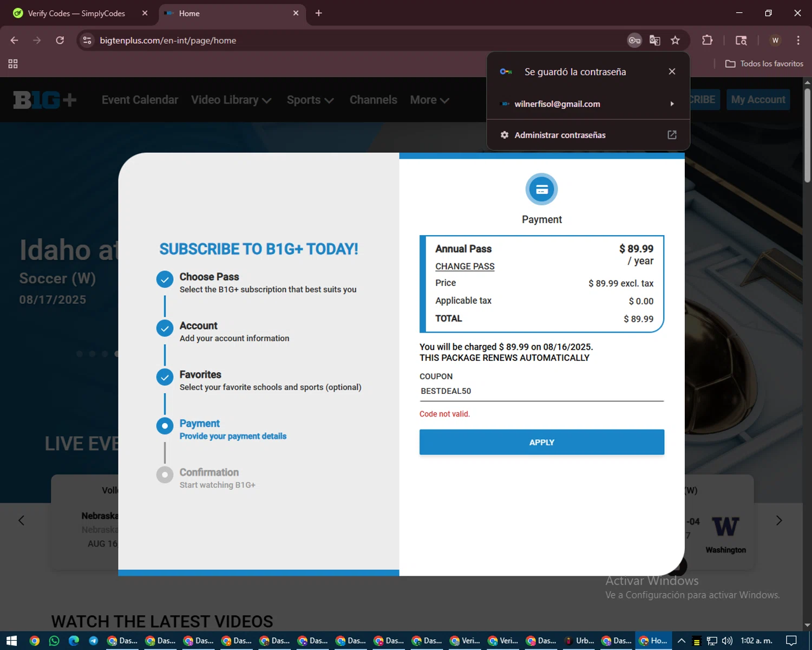Click the external link icon beside Administrar contraseñas
The width and height of the screenshot is (812, 650).
point(672,135)
